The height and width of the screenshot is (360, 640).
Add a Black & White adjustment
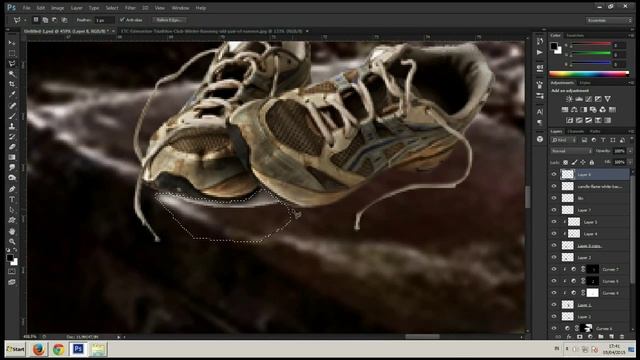tap(584, 110)
